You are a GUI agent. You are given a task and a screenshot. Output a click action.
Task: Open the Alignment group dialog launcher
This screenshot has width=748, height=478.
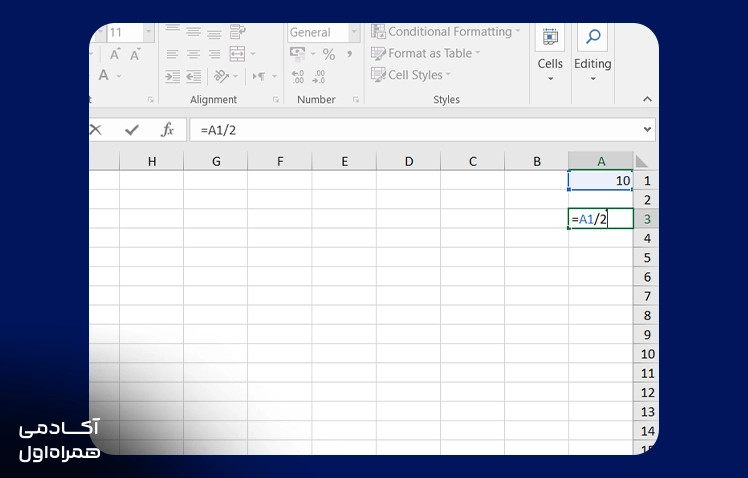coord(276,100)
